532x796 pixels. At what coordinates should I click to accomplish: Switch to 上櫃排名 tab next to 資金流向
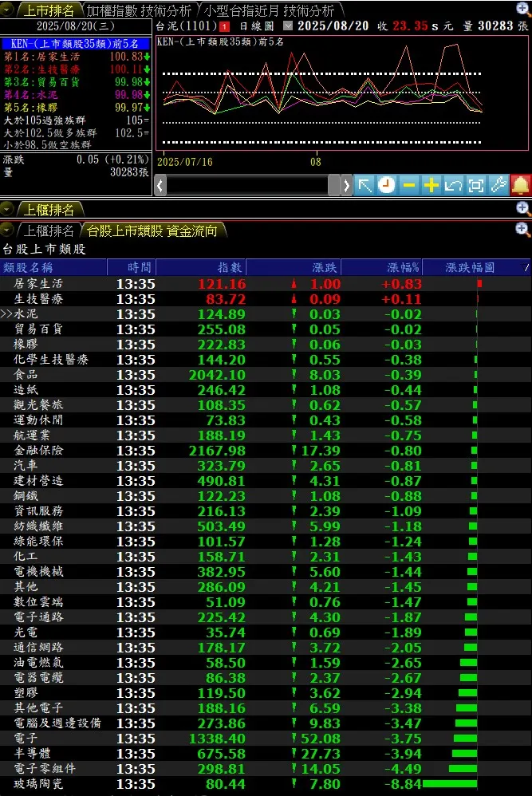click(x=49, y=231)
